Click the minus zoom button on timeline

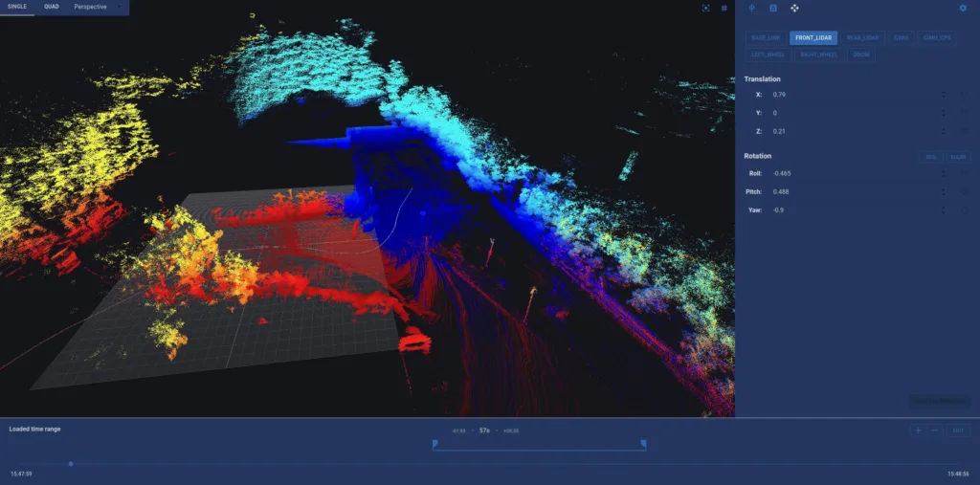(x=935, y=430)
